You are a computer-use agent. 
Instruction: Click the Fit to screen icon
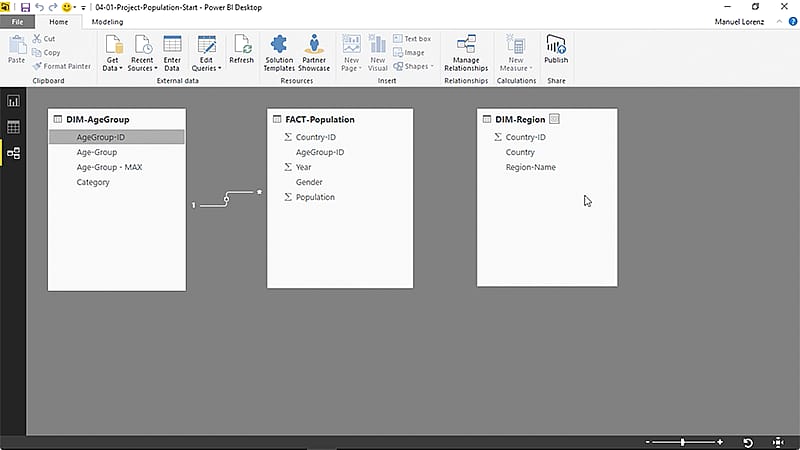pyautogui.click(x=778, y=442)
